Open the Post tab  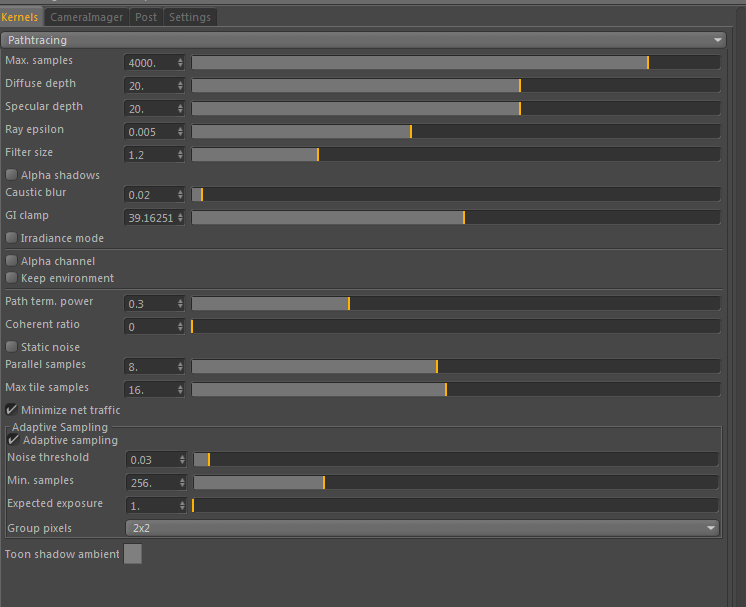(146, 17)
